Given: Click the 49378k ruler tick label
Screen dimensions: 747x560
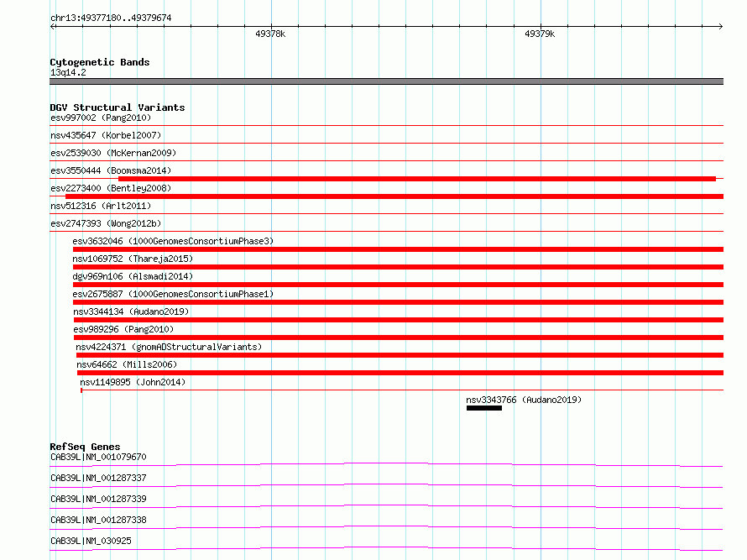Looking at the screenshot, I should click(270, 34).
